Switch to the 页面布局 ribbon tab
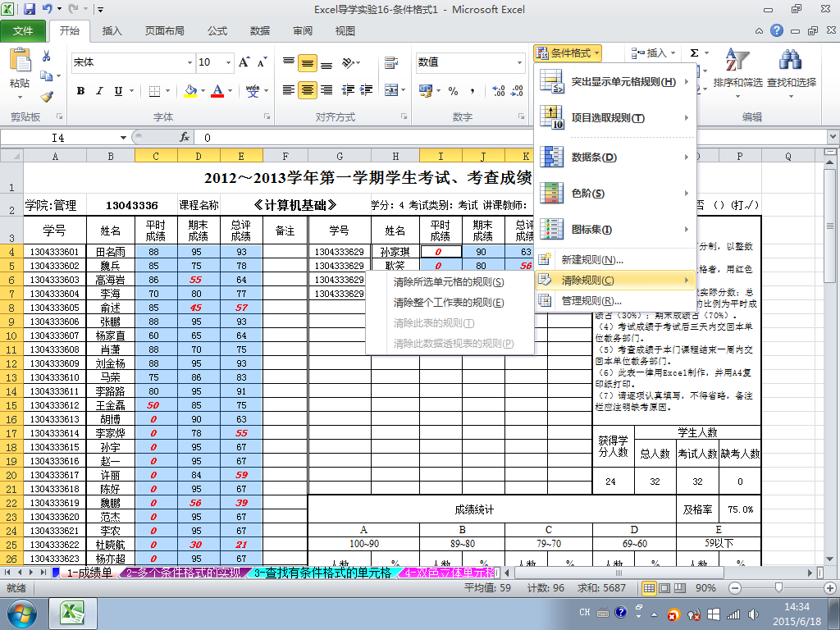 pos(164,31)
